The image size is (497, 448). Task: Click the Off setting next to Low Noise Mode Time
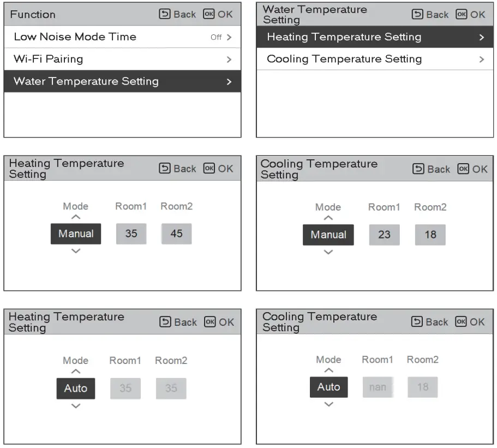click(217, 37)
